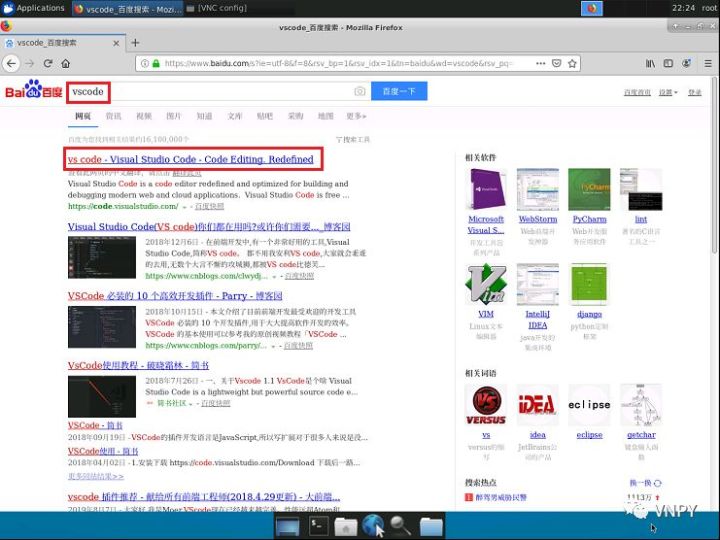Open result vscode 插件推荐 link

tap(204, 497)
